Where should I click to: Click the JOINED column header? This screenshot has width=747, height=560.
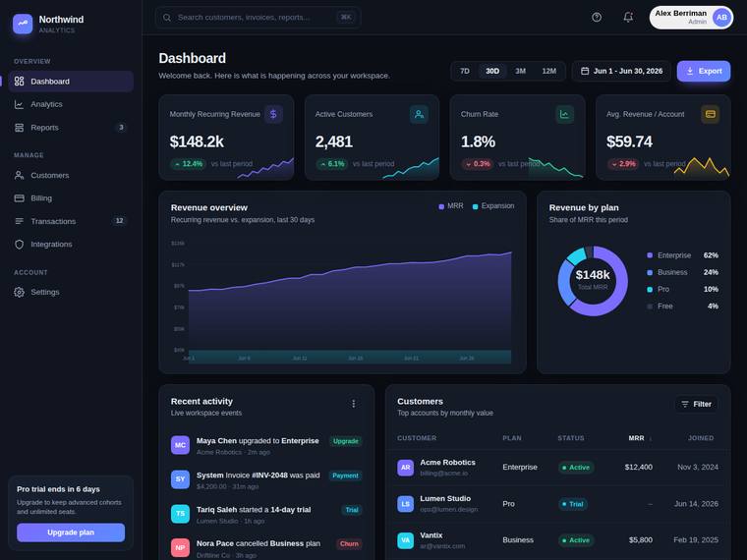(x=701, y=438)
